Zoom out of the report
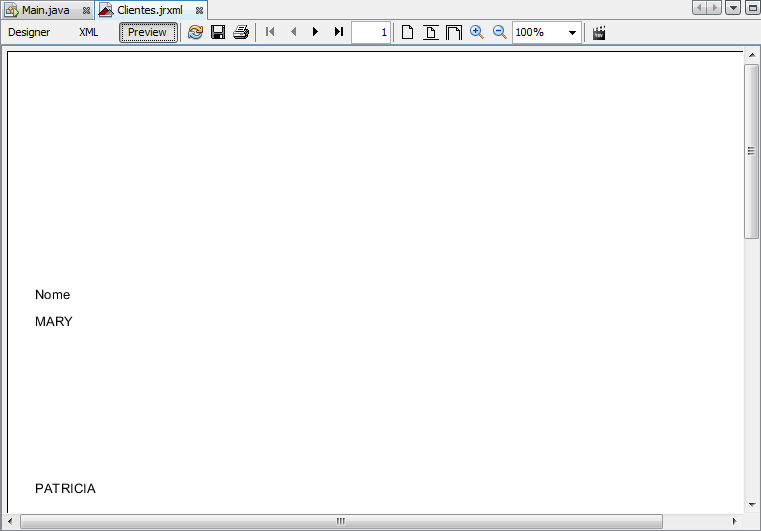761x531 pixels. pyautogui.click(x=500, y=32)
